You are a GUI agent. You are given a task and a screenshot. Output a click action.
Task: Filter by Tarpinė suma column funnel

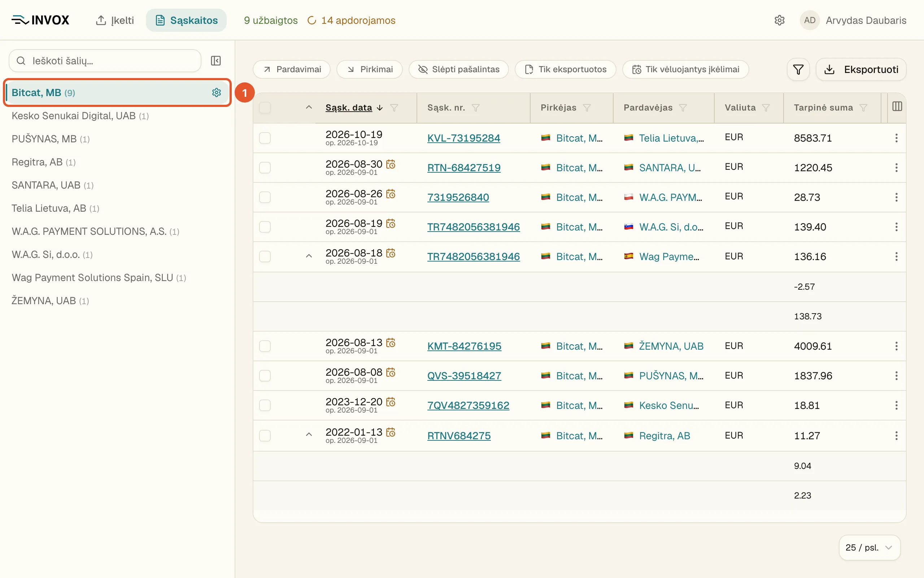coord(863,108)
